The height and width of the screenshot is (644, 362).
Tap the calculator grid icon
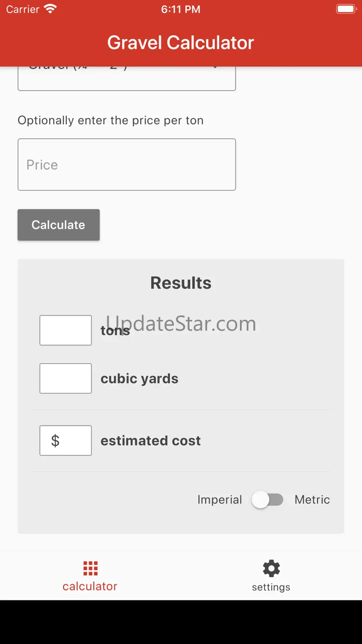(x=90, y=568)
